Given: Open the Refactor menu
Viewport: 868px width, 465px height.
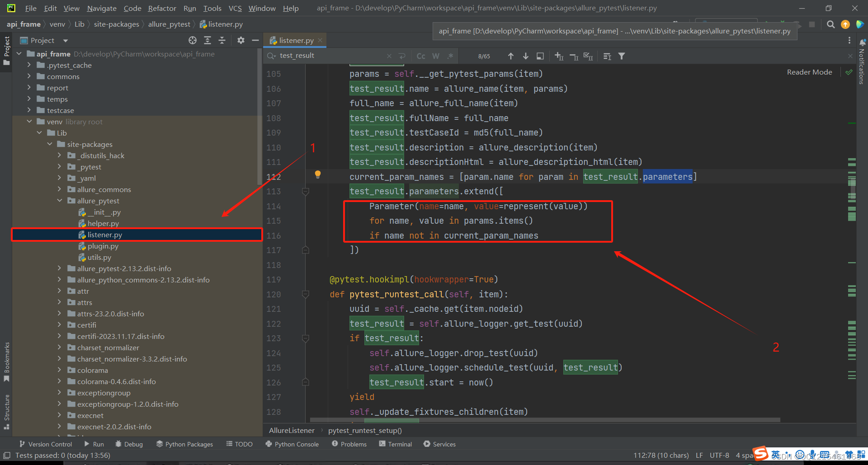Looking at the screenshot, I should [x=162, y=8].
